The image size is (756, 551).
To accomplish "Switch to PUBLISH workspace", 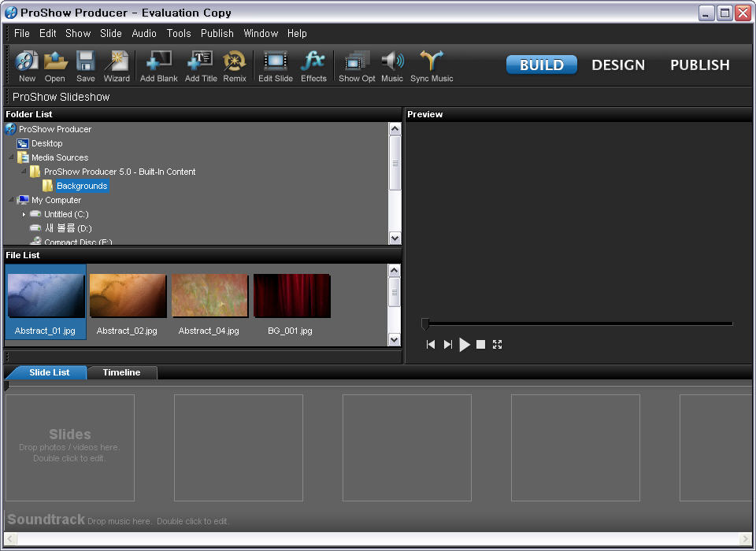I will coord(699,65).
